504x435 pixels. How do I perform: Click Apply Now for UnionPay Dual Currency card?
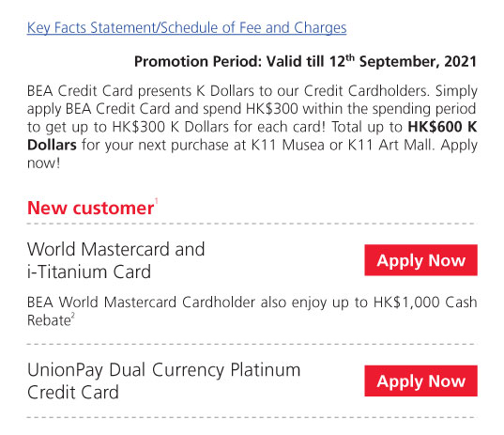(420, 381)
